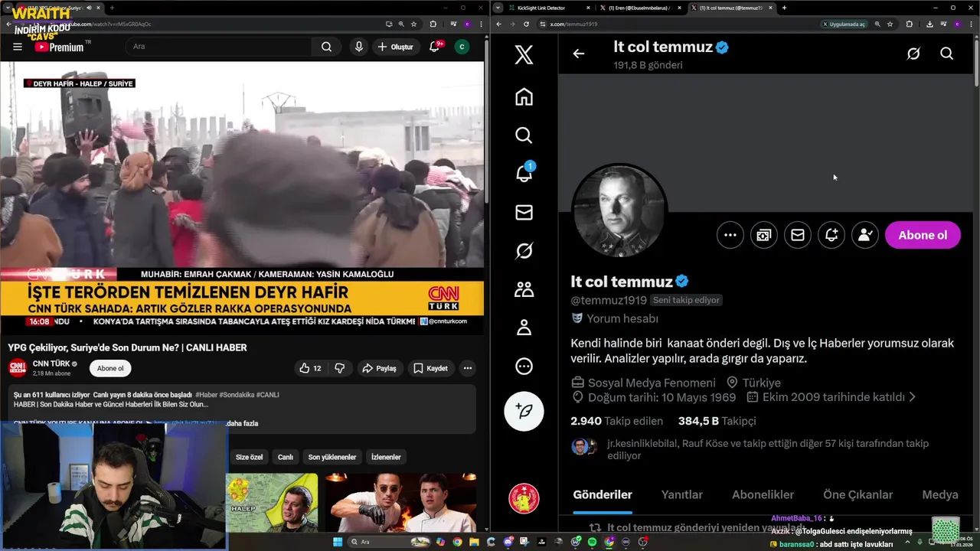Click the Paylaş share button
Image resolution: width=980 pixels, height=551 pixels.
(379, 368)
